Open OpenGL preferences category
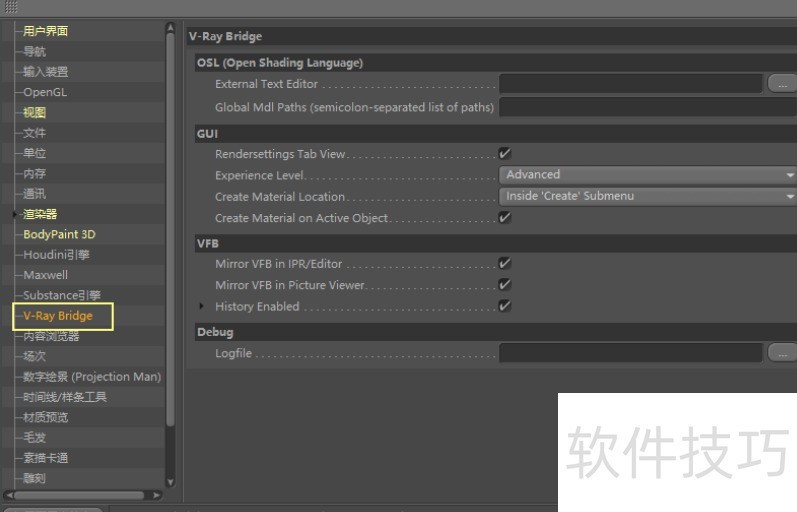 point(45,92)
